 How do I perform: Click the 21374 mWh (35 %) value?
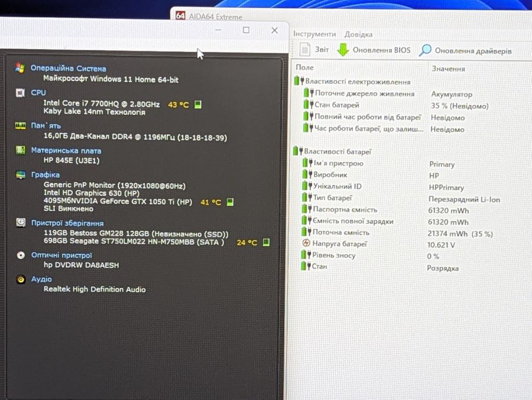click(460, 234)
